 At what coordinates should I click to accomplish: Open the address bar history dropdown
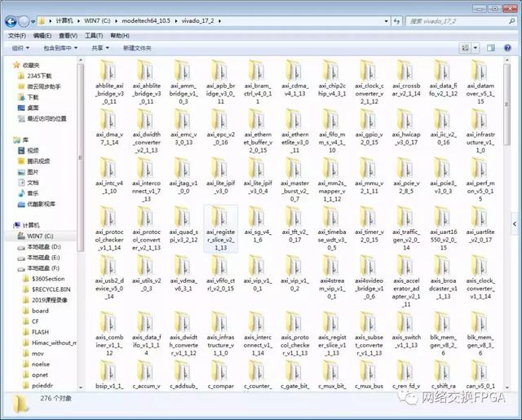pos(386,21)
